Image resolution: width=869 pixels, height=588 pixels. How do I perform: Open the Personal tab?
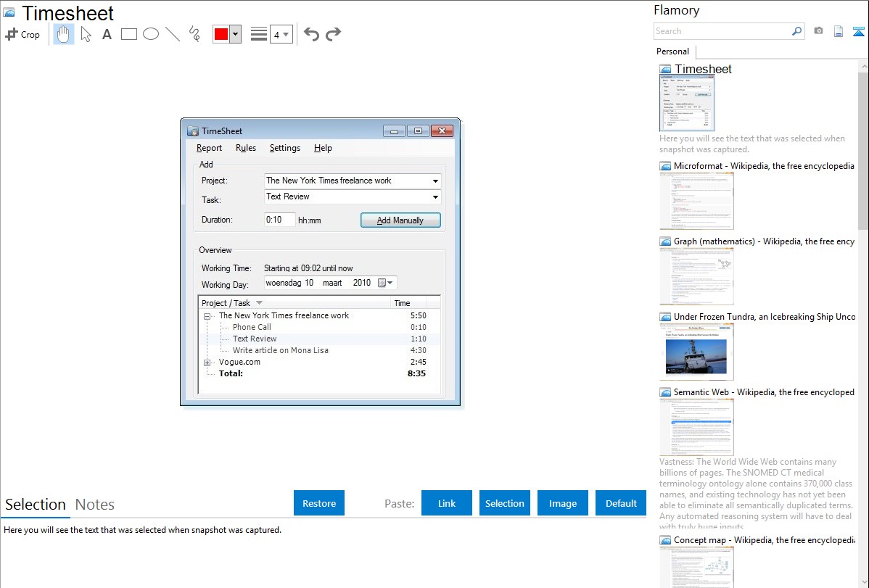pos(672,51)
